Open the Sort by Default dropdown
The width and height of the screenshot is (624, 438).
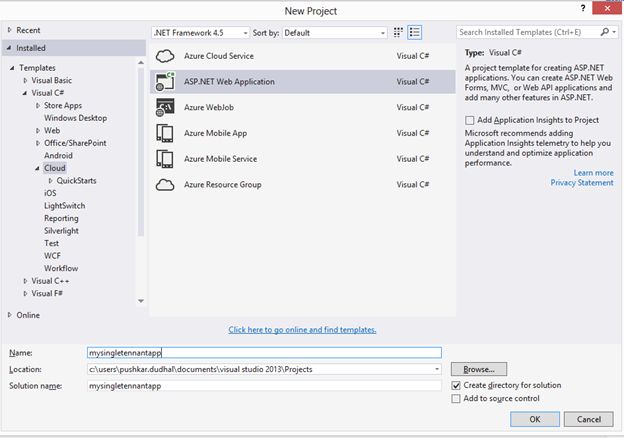click(x=335, y=33)
